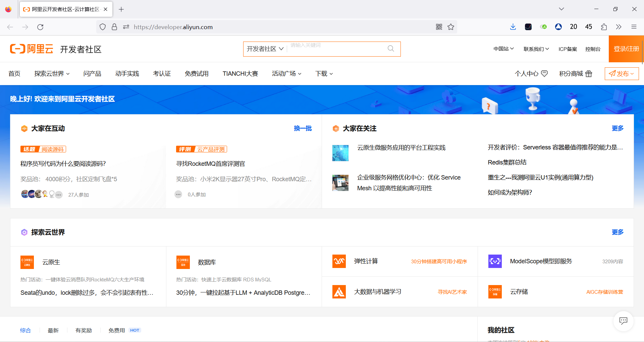Open the 登录/注册 button

(x=626, y=49)
